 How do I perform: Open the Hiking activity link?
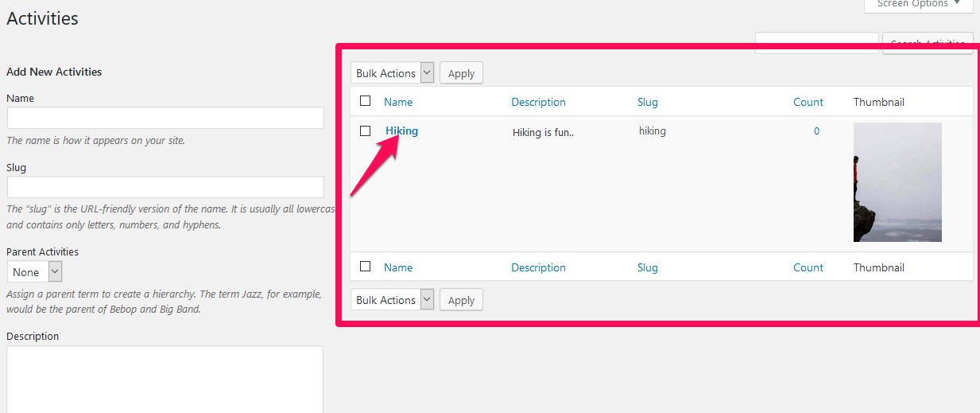click(x=401, y=131)
